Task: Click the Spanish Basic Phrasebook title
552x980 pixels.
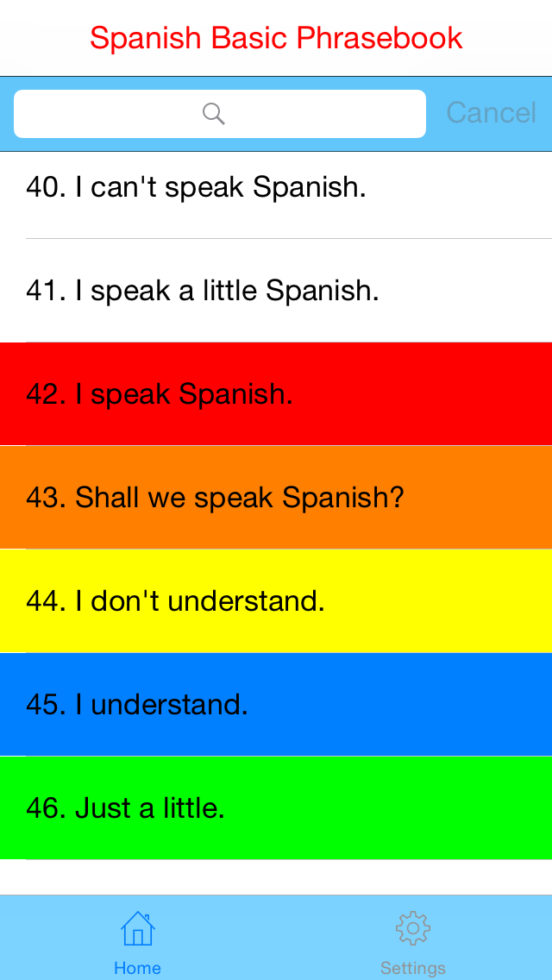Action: pyautogui.click(x=276, y=38)
